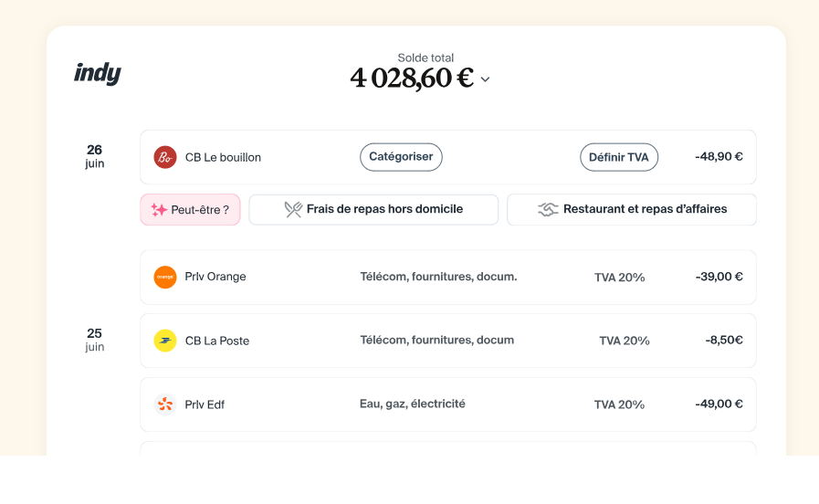Screen dimensions: 819x504
Task: Choose Restaurant et repas d'affaires suggestion
Action: pyautogui.click(x=632, y=210)
